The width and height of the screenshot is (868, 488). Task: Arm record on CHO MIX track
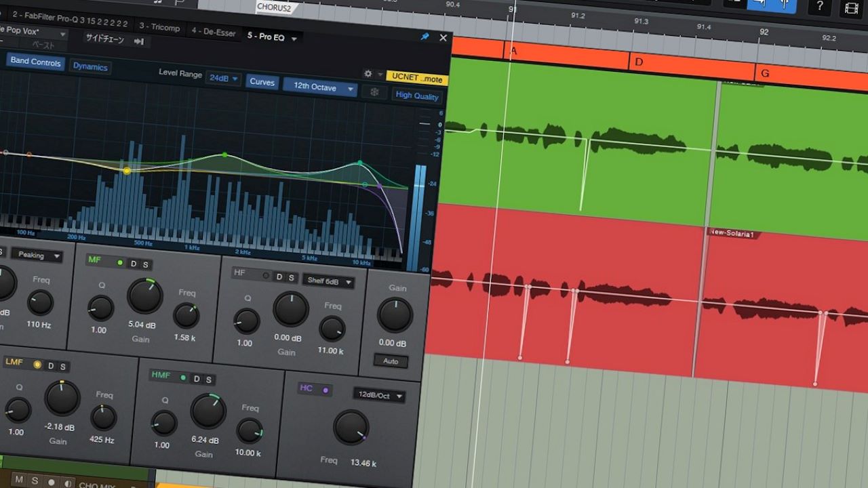(x=51, y=482)
